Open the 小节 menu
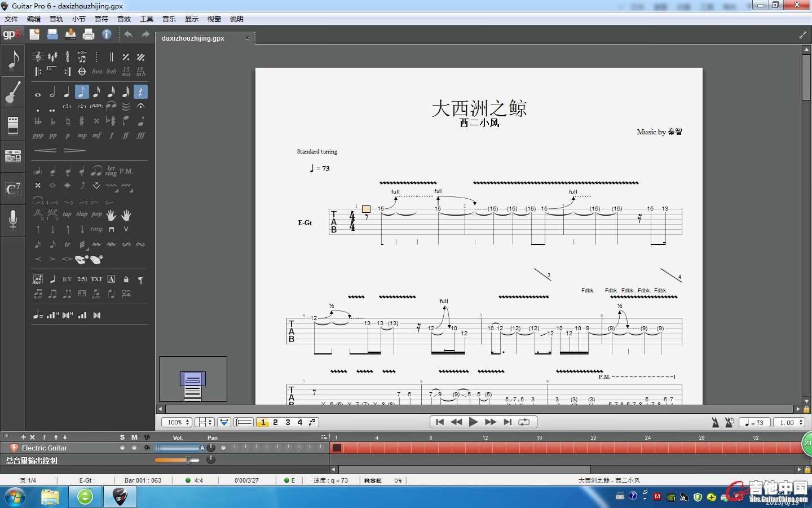This screenshot has width=812, height=508. coord(79,19)
